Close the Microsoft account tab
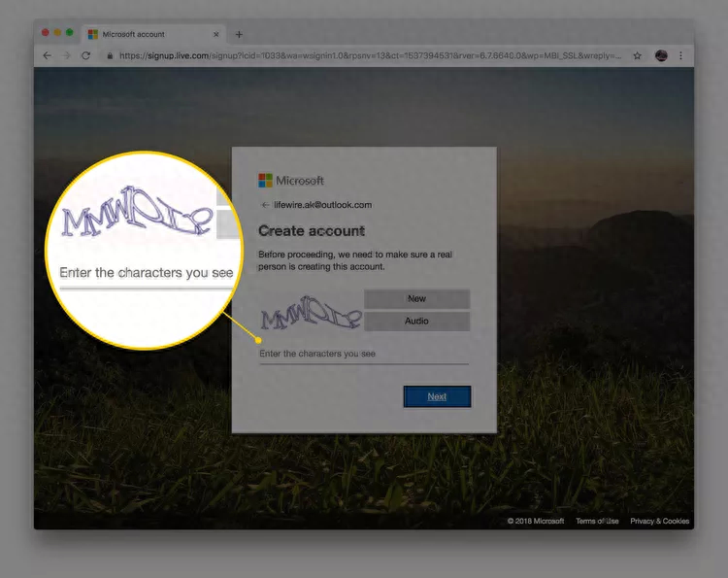The height and width of the screenshot is (578, 728). click(215, 34)
